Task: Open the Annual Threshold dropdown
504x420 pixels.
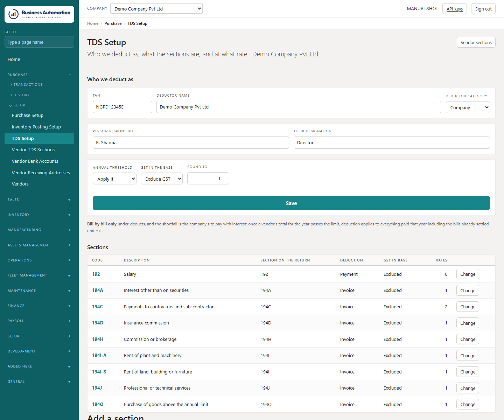Action: (114, 179)
